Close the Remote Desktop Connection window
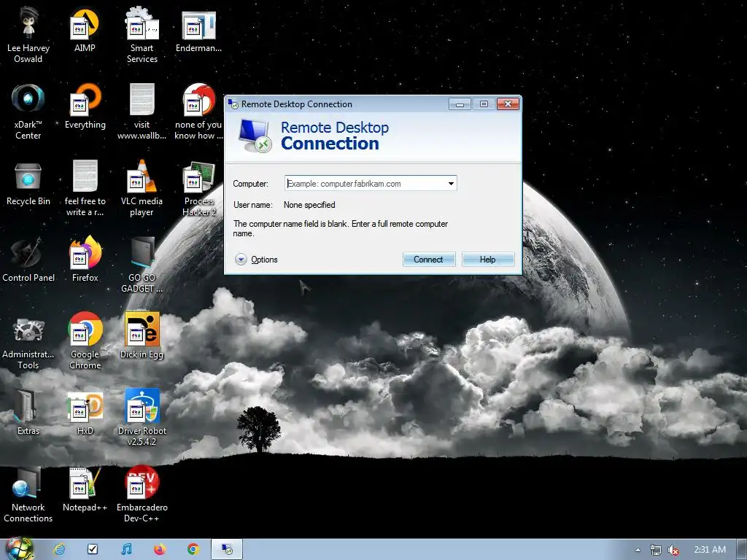 (508, 104)
